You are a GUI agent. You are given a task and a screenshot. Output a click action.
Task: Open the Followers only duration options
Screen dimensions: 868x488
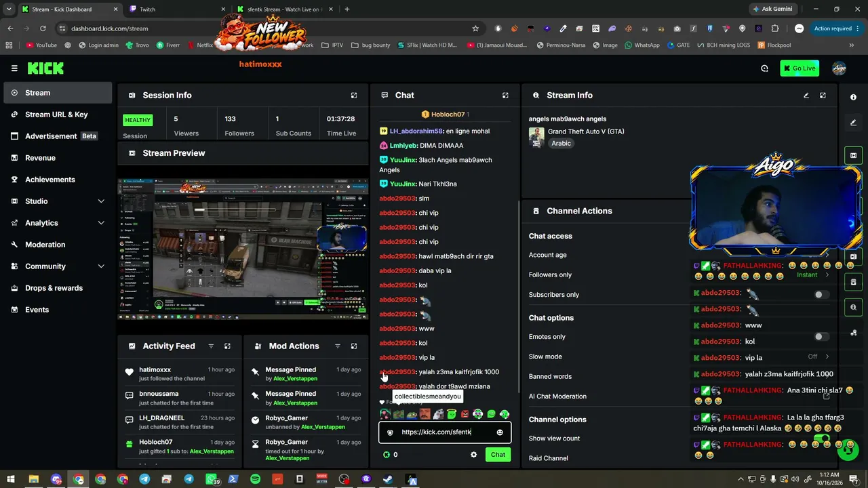(813, 275)
